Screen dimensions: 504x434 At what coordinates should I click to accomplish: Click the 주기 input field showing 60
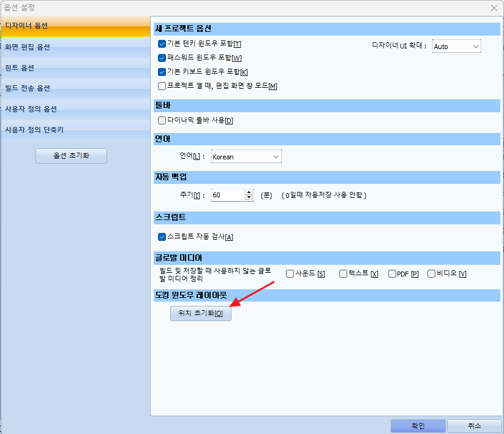227,195
